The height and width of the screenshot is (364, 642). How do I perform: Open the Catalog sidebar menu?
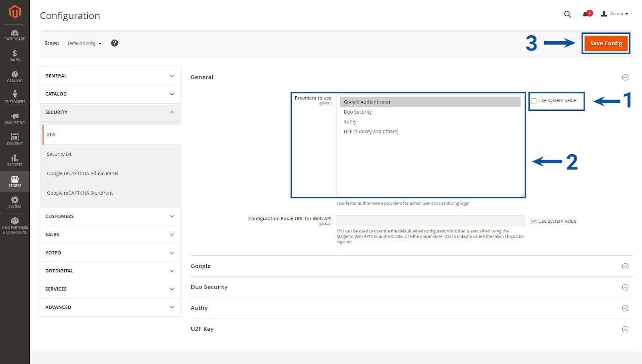(x=15, y=77)
